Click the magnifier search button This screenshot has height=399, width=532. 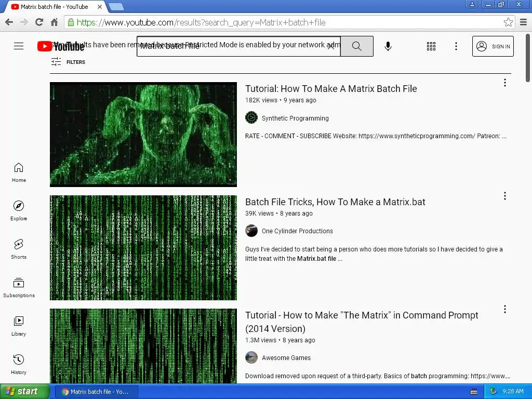click(x=356, y=46)
